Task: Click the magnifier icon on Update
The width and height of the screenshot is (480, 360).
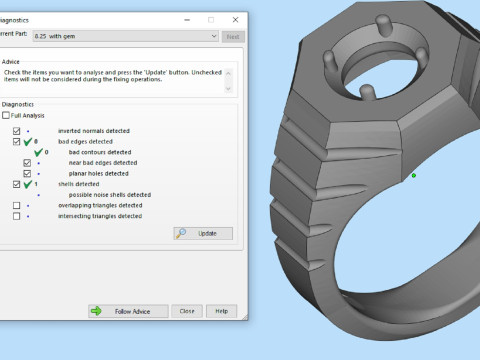Action: coord(181,233)
